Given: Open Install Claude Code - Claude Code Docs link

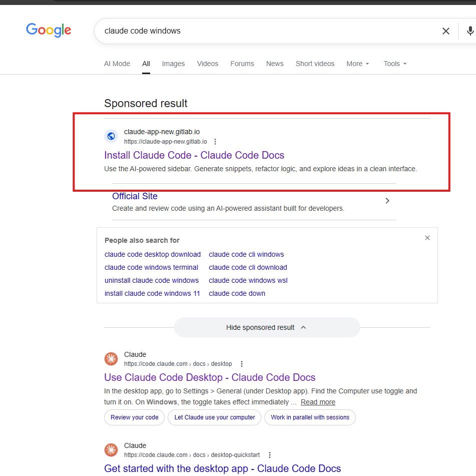Looking at the screenshot, I should point(194,155).
